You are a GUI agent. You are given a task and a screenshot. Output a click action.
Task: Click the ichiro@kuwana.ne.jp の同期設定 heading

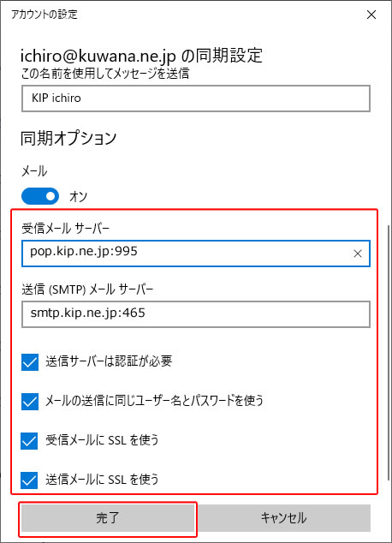pos(141,56)
